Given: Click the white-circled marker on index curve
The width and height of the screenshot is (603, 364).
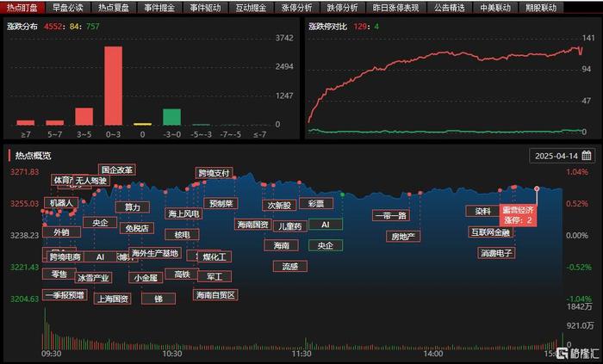Looking at the screenshot, I should [x=537, y=188].
